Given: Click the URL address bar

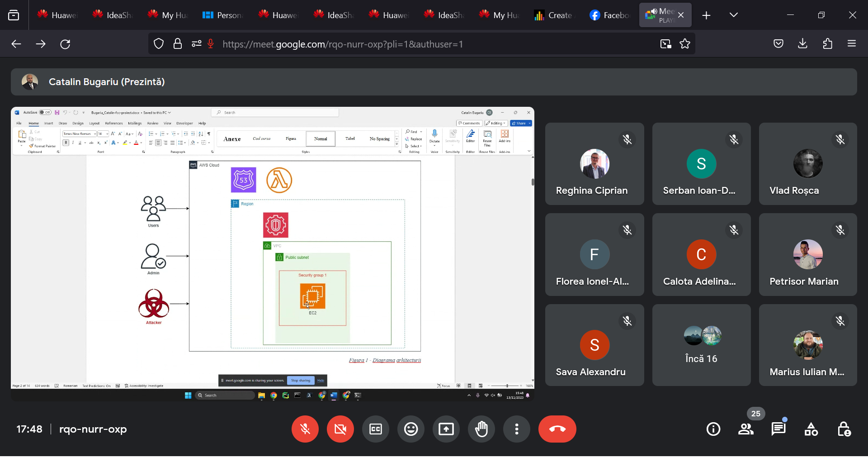Looking at the screenshot, I should click(x=407, y=44).
